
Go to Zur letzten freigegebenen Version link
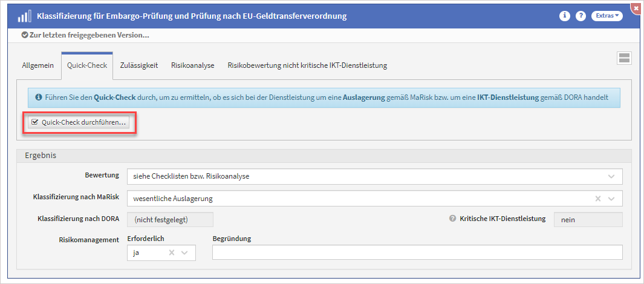89,35
